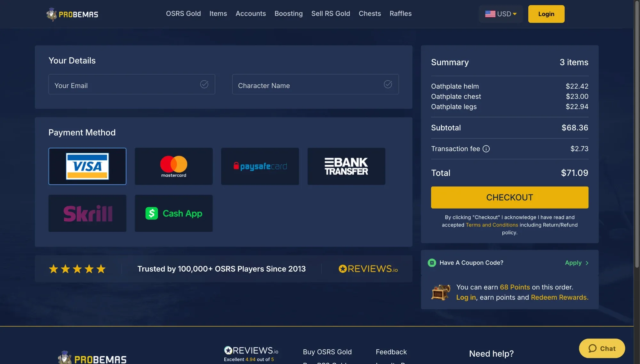640x364 pixels.
Task: Click footer REVIEWS.io rating badge
Action: pyautogui.click(x=251, y=354)
